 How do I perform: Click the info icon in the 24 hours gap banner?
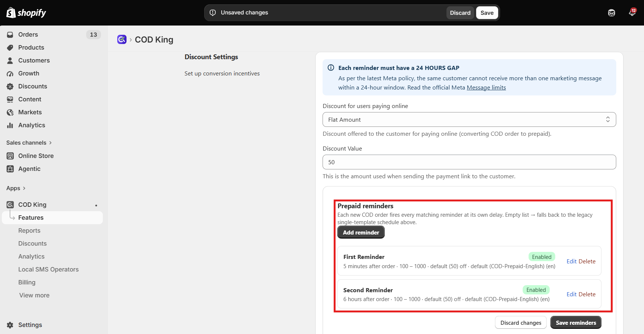(x=331, y=68)
